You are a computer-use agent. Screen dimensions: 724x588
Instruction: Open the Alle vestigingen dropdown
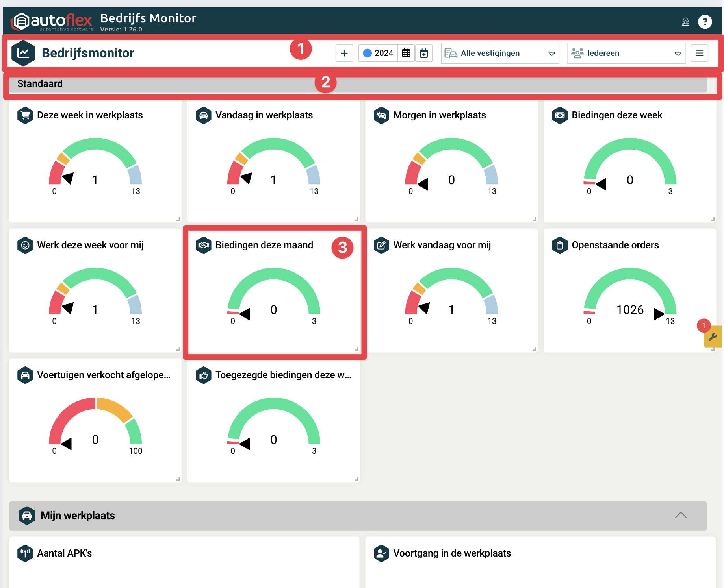[x=499, y=53]
